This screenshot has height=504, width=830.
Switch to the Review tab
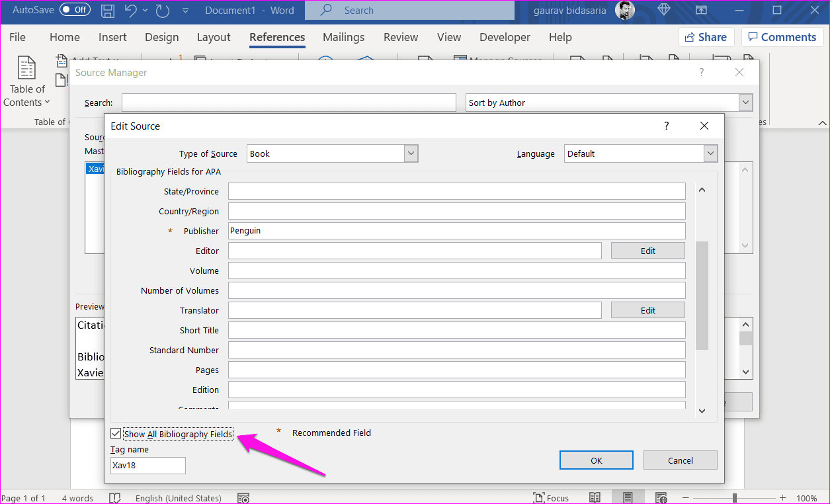click(x=401, y=37)
